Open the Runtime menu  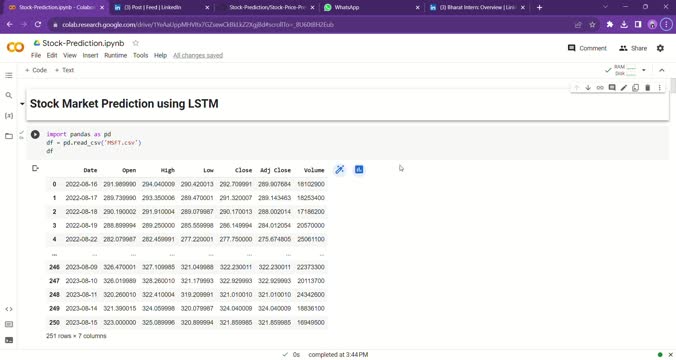(x=116, y=55)
